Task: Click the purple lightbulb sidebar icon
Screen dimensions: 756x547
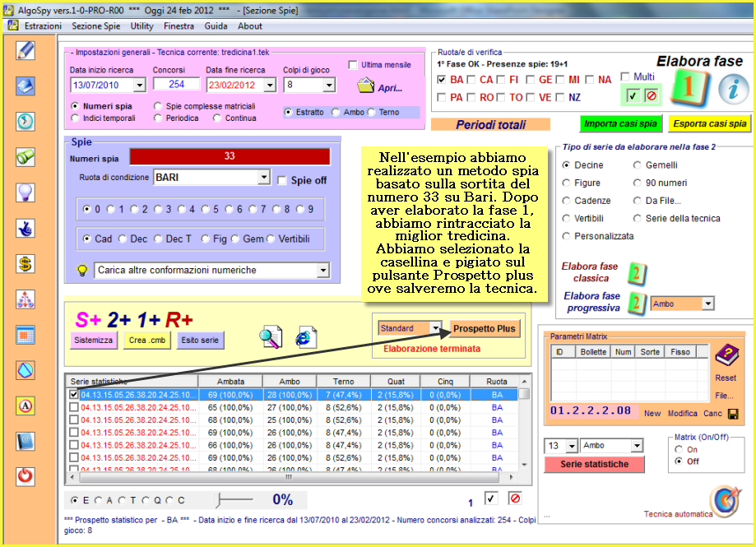Action: tap(25, 192)
